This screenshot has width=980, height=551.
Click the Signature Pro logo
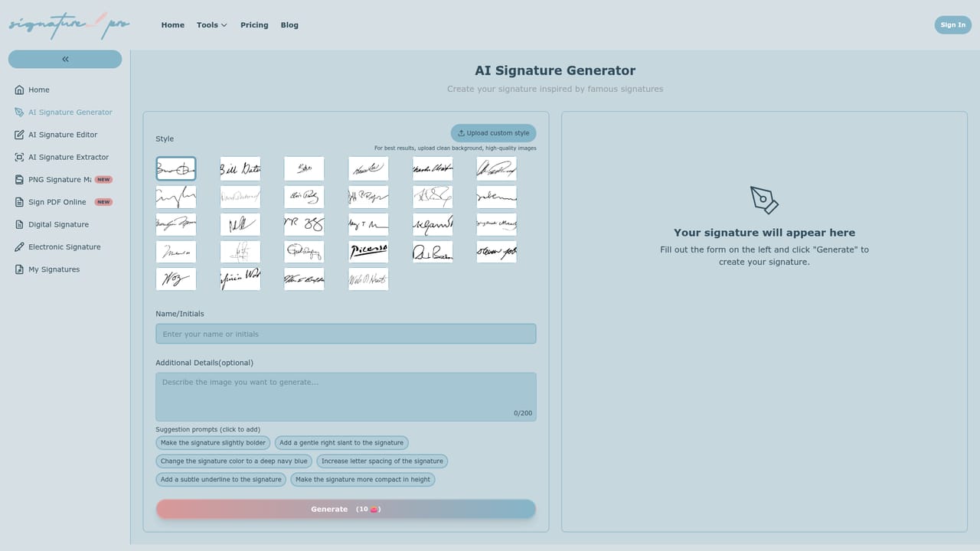[x=69, y=24]
